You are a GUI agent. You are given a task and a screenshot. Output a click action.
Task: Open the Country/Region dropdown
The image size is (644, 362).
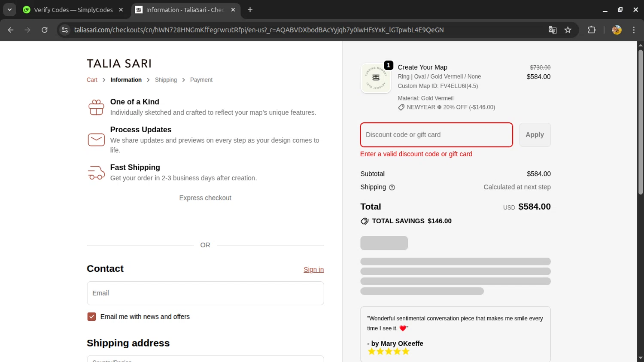click(205, 359)
